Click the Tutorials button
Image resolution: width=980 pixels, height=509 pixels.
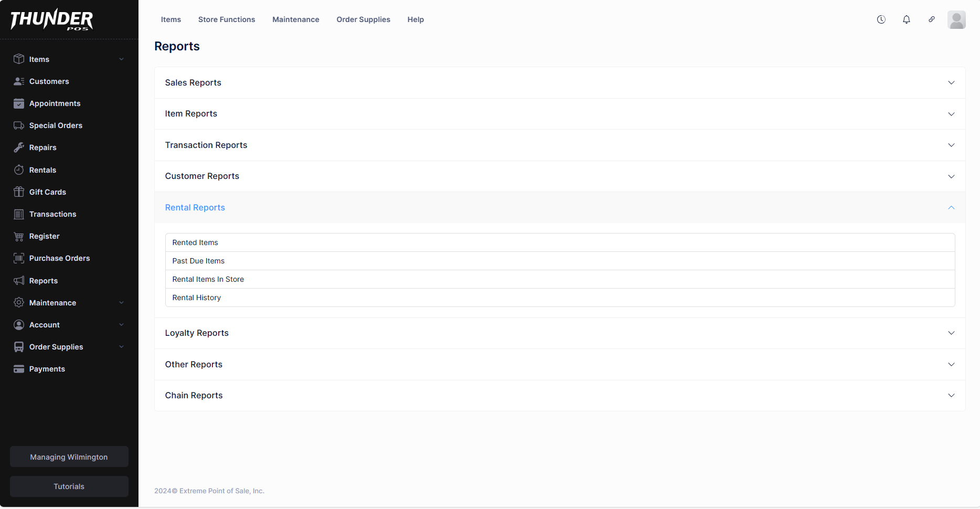coord(69,486)
